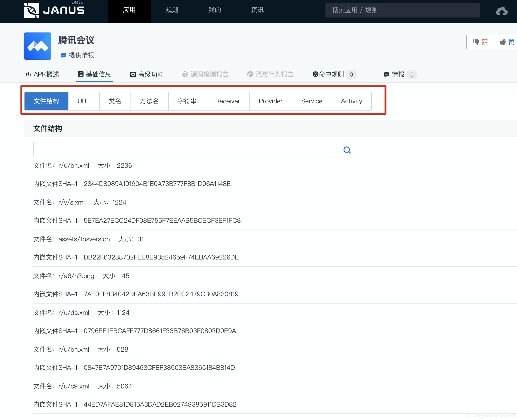Select the Service sub-tab
This screenshot has width=517, height=420.
click(x=312, y=101)
